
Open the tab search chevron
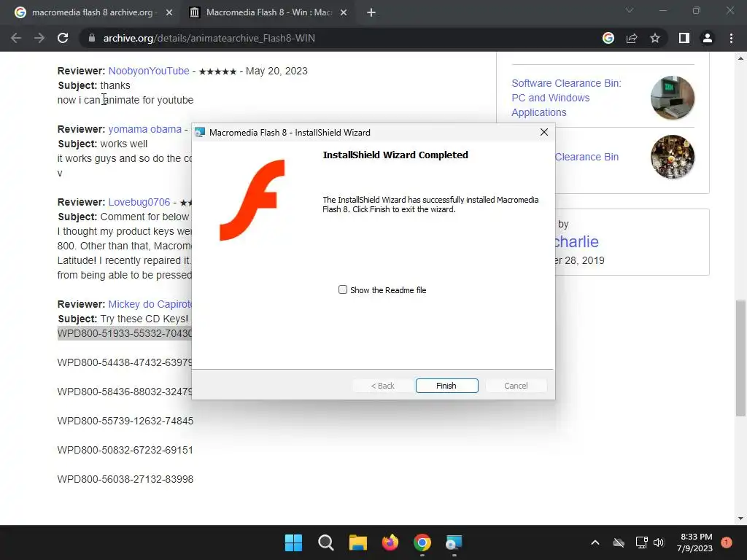coord(630,10)
